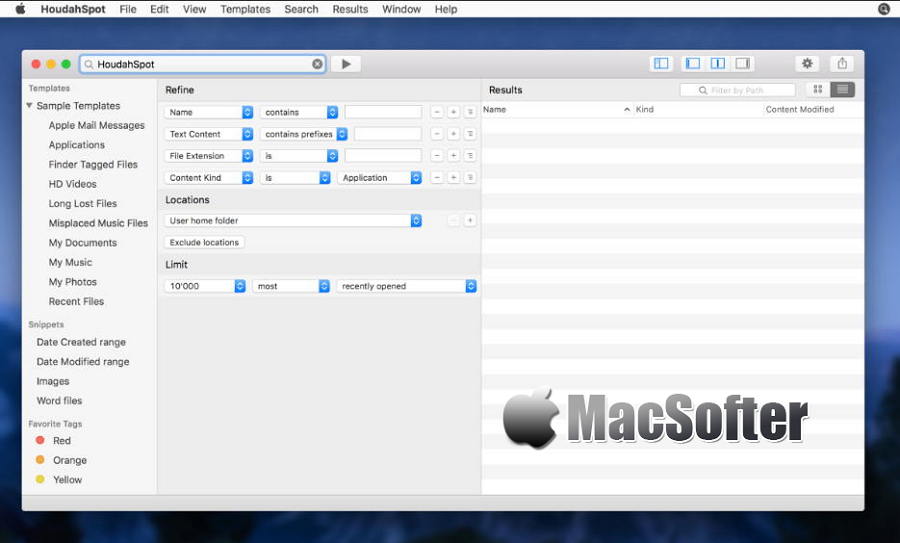The height and width of the screenshot is (543, 900).
Task: Clear the HoudahSpot search field text
Action: tap(317, 64)
